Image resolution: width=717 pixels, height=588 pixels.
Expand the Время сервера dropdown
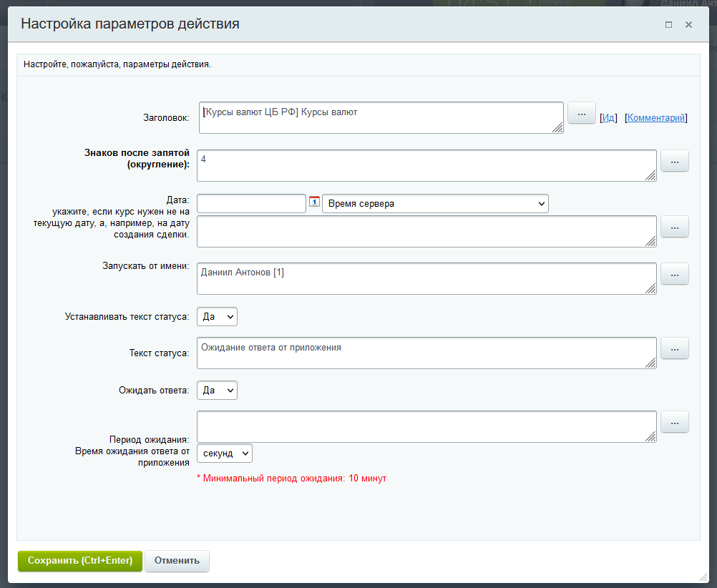coord(435,204)
